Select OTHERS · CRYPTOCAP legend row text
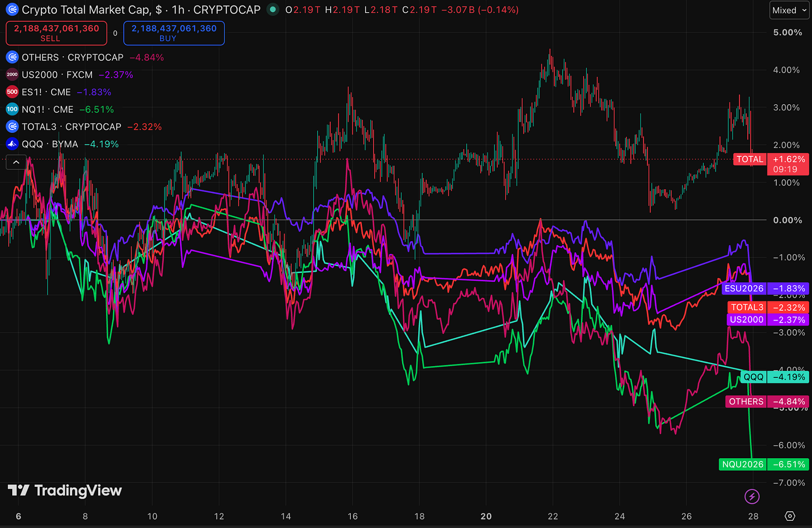 point(72,57)
